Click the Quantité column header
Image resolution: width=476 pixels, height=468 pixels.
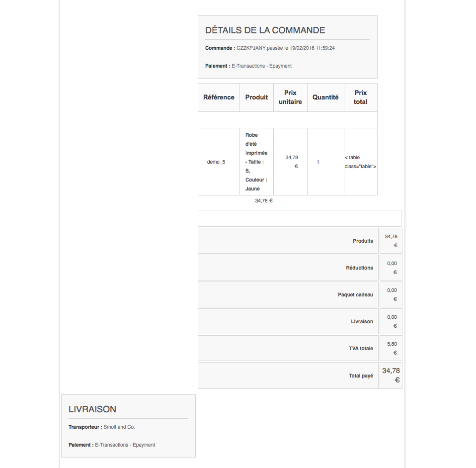coord(325,97)
